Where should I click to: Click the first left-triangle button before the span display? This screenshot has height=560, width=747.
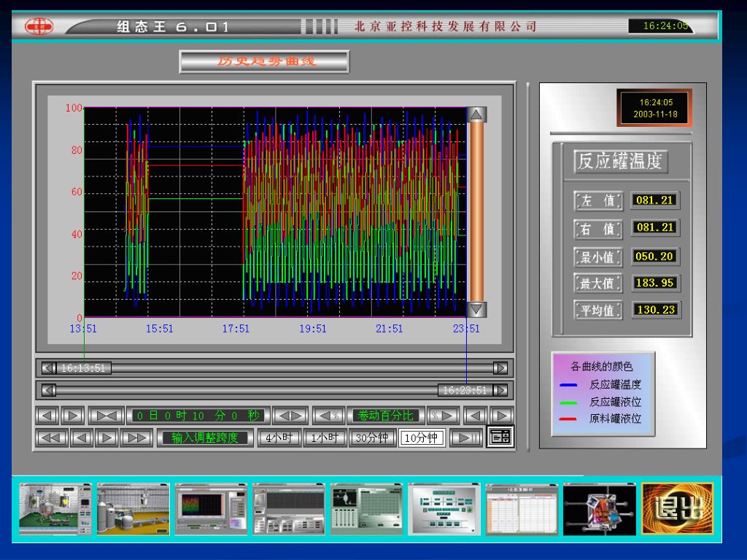pyautogui.click(x=47, y=416)
